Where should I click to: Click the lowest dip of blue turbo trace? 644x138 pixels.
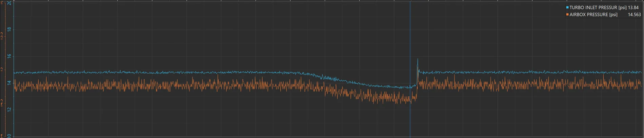402,88
